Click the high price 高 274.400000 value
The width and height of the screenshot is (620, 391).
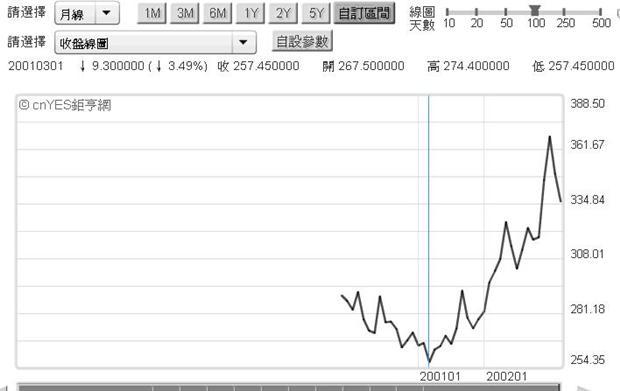(468, 66)
